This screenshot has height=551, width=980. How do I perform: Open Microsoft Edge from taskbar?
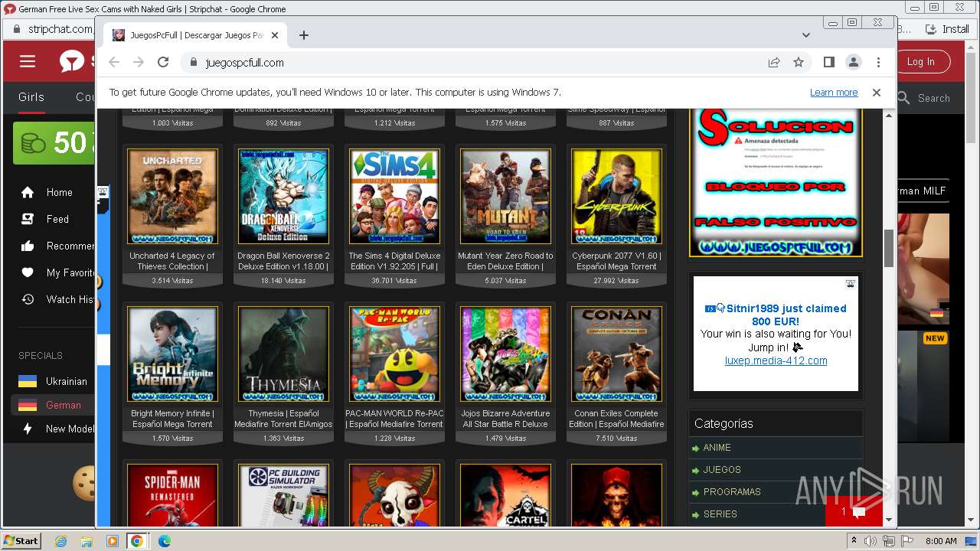[x=164, y=541]
